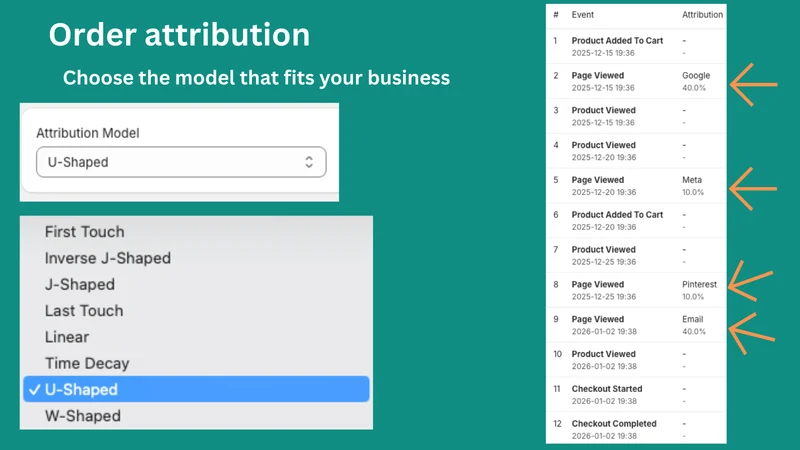The width and height of the screenshot is (800, 450).
Task: Select row 2 Page Viewed event
Action: coord(636,81)
